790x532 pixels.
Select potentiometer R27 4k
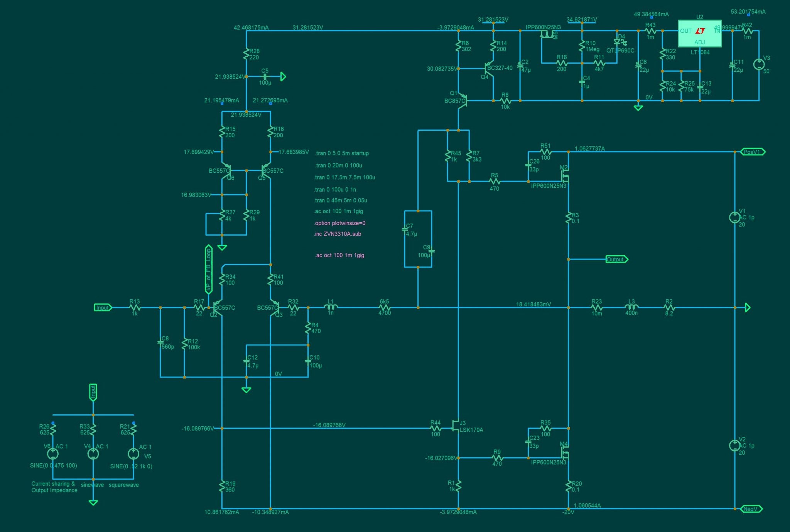(222, 215)
